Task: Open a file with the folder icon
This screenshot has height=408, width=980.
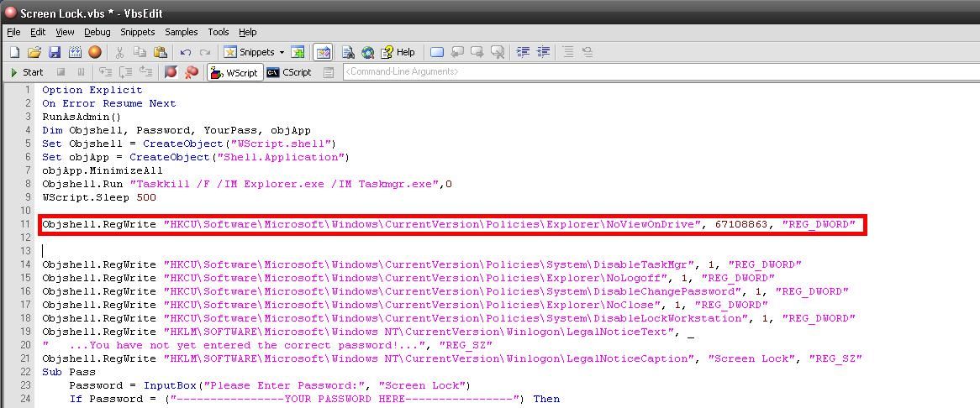Action: (x=34, y=52)
